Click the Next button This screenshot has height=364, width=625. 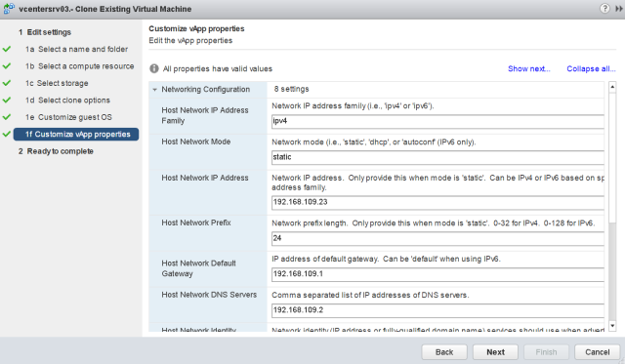pyautogui.click(x=495, y=352)
